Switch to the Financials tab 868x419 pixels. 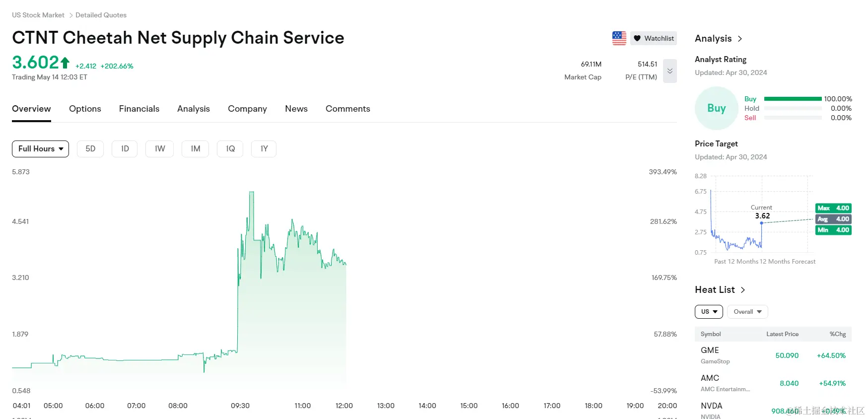point(139,109)
